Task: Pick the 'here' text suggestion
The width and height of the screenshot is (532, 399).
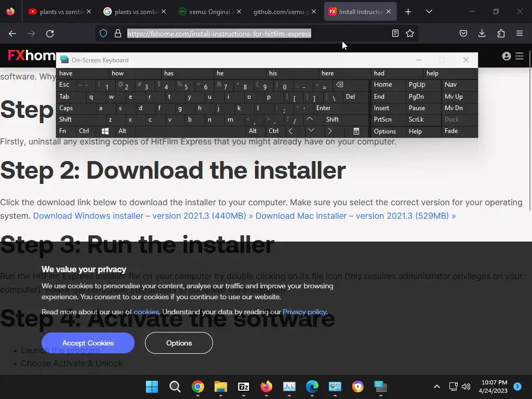Action: point(345,73)
